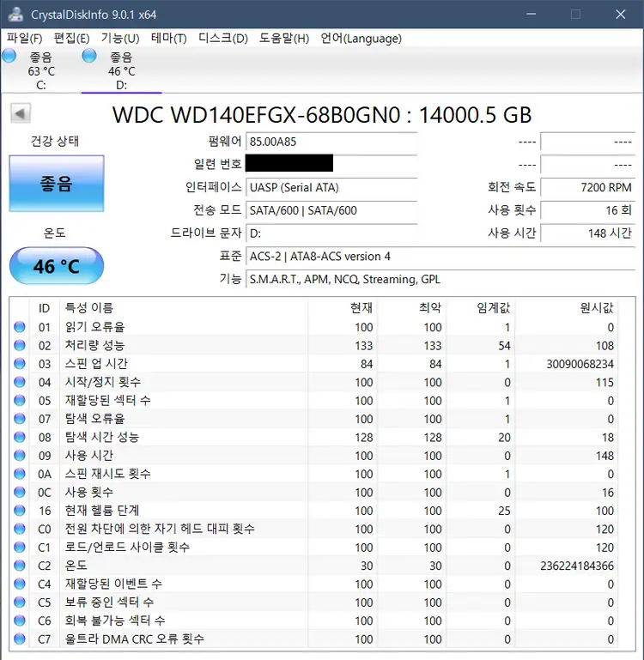Click the status dot of row 04 시작/정지 횟수

point(20,382)
